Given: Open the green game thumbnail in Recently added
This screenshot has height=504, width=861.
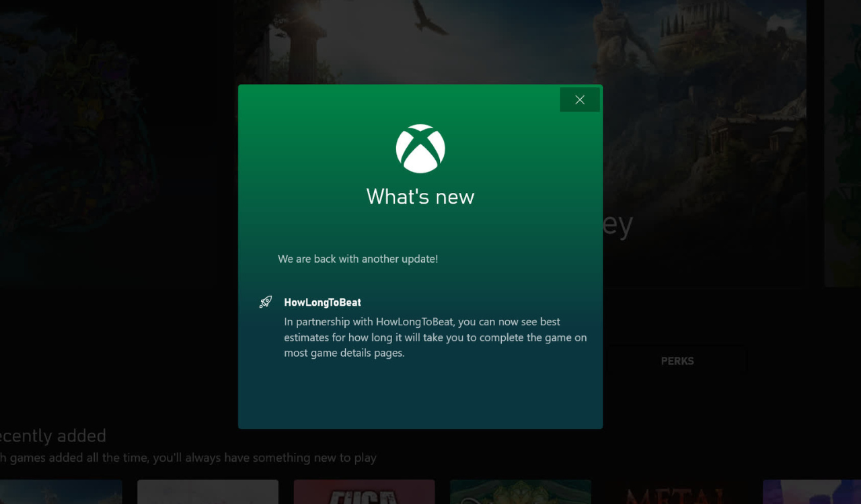Looking at the screenshot, I should pyautogui.click(x=521, y=492).
